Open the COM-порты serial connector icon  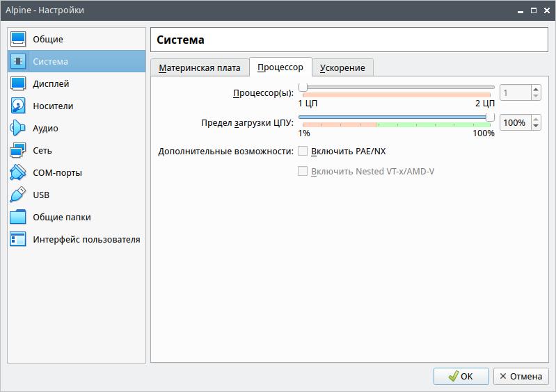tap(17, 173)
